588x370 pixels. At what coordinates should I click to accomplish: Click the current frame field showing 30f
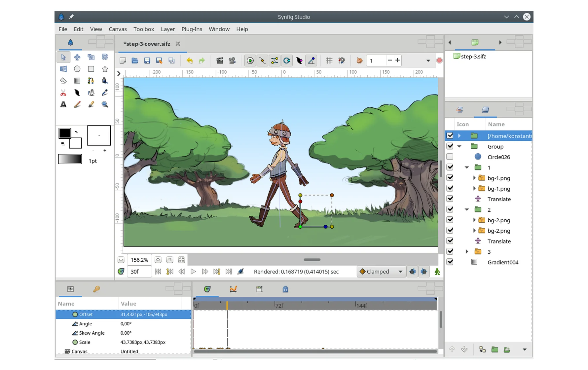[x=139, y=272]
